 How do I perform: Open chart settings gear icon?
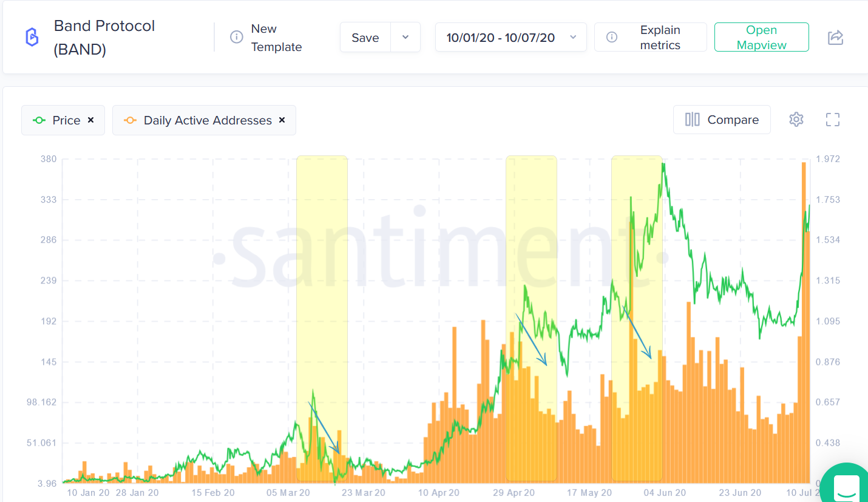coord(796,120)
